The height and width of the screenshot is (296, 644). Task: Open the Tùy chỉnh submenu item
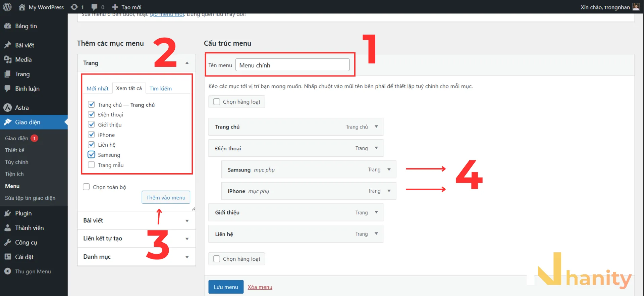tap(17, 162)
